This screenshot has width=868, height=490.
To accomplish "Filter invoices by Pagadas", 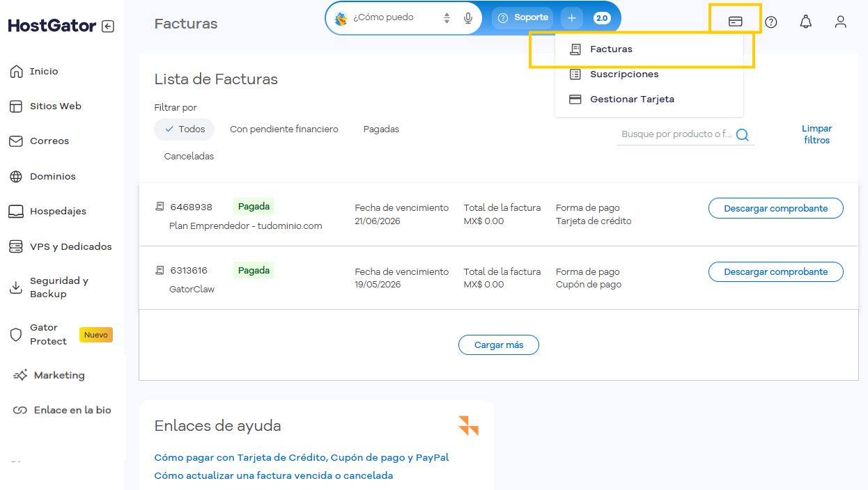I will coord(381,129).
